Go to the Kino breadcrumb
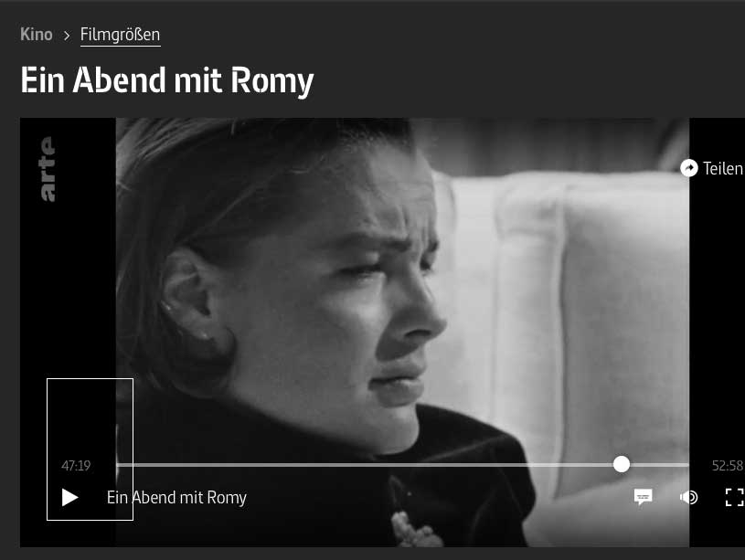This screenshot has height=560, width=745. click(37, 34)
